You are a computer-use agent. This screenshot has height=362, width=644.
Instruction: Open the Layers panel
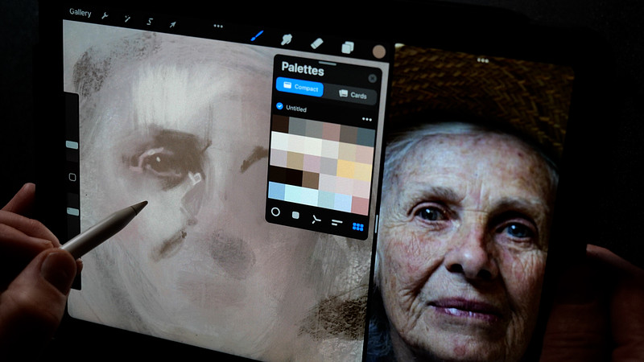tap(347, 47)
